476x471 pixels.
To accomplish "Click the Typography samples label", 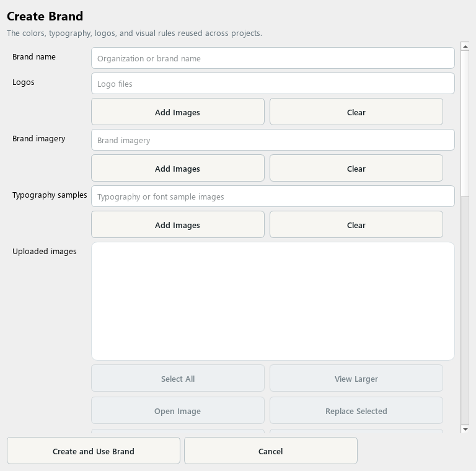I will 50,195.
